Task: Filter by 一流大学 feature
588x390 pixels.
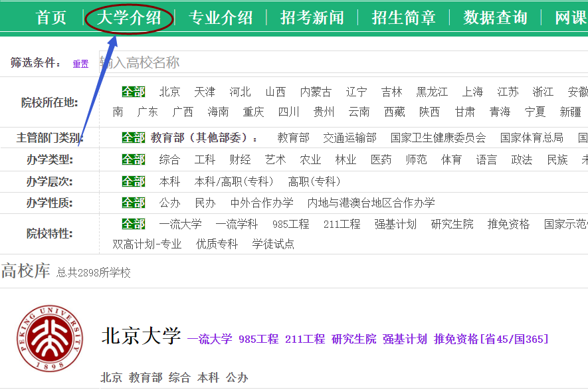Action: coord(180,224)
